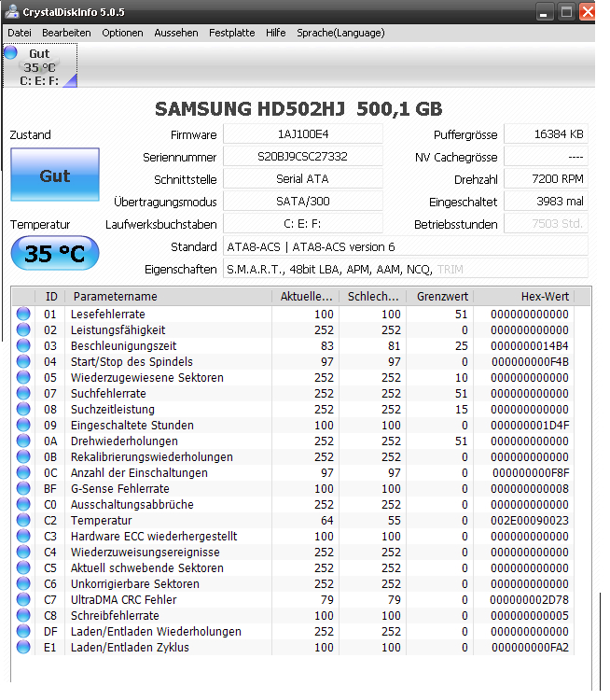Open the Sprache(Language) menu
The height and width of the screenshot is (700, 610).
[x=340, y=33]
